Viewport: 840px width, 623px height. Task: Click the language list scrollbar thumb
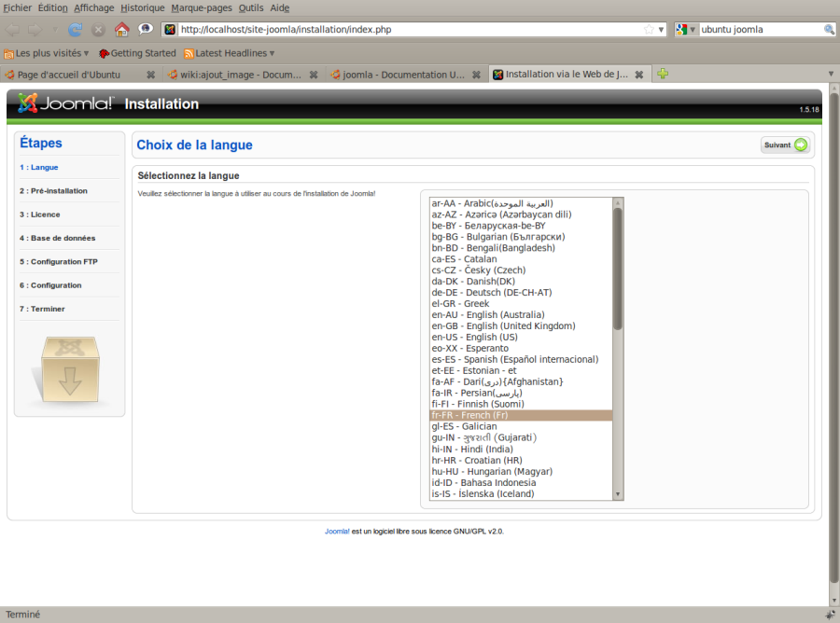(618, 269)
